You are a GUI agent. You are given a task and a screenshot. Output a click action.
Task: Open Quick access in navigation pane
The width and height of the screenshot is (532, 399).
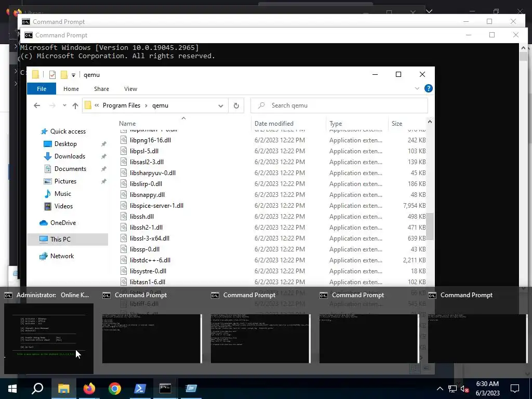(68, 131)
